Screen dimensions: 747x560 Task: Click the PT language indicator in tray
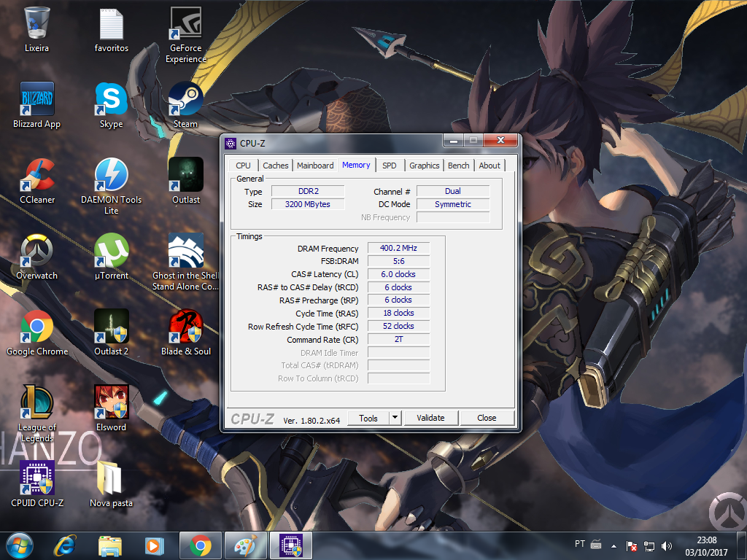point(579,544)
